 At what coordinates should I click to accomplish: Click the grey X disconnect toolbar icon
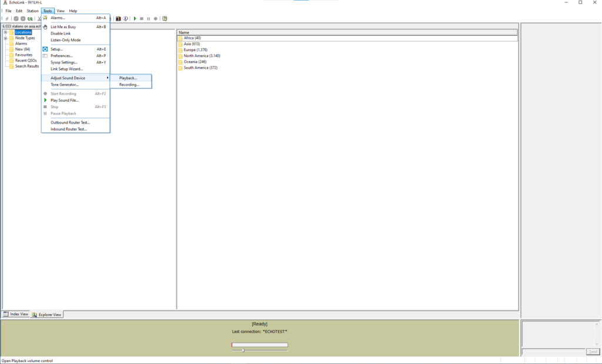coord(23,18)
